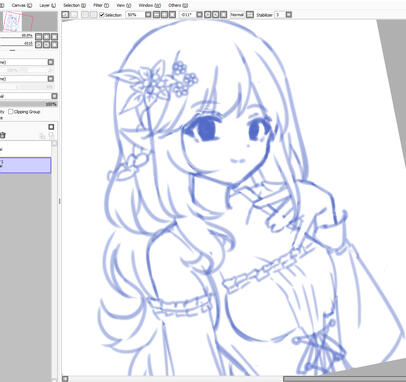406x382 pixels.
Task: Open the Selection menu
Action: (74, 5)
